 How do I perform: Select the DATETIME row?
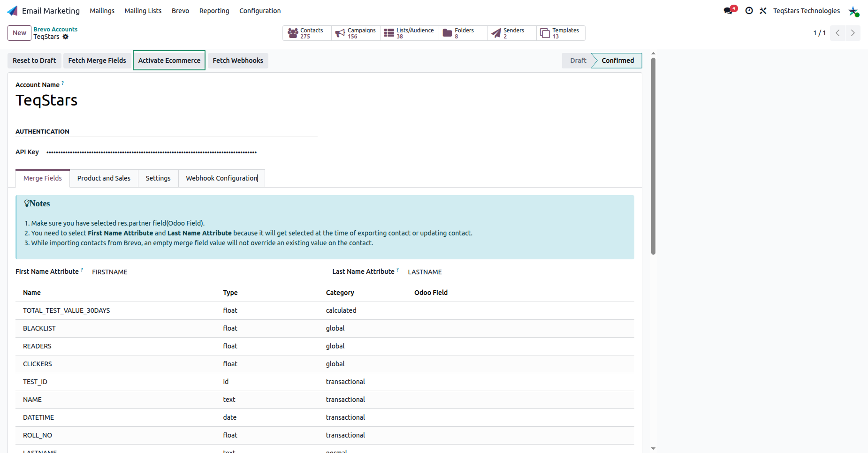click(x=325, y=417)
